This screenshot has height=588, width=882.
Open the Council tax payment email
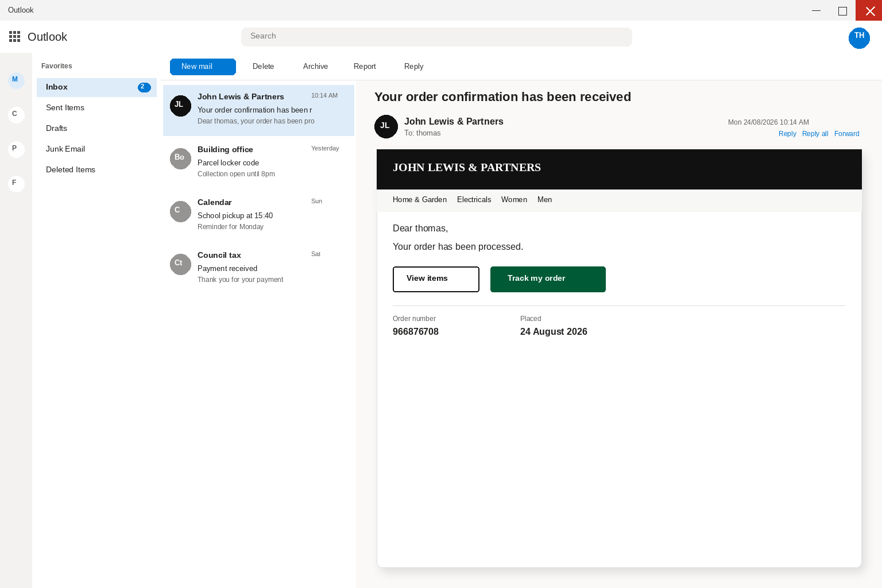click(x=258, y=268)
